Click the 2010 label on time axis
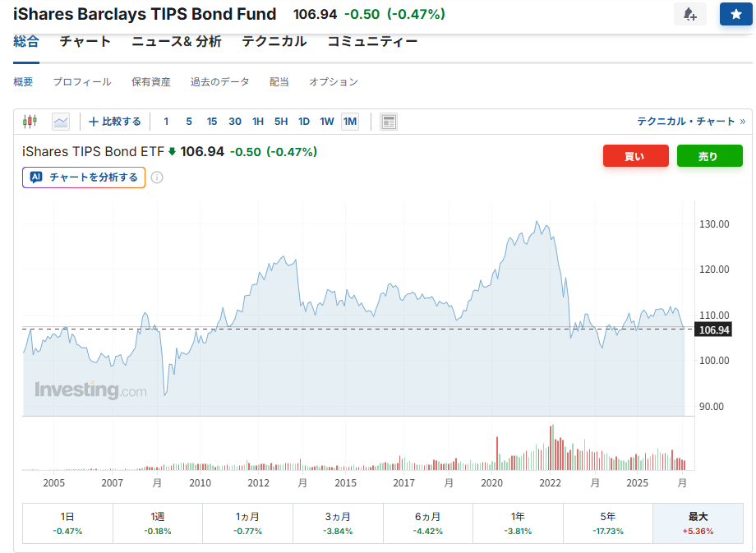This screenshot has width=756, height=553. pyautogui.click(x=200, y=483)
